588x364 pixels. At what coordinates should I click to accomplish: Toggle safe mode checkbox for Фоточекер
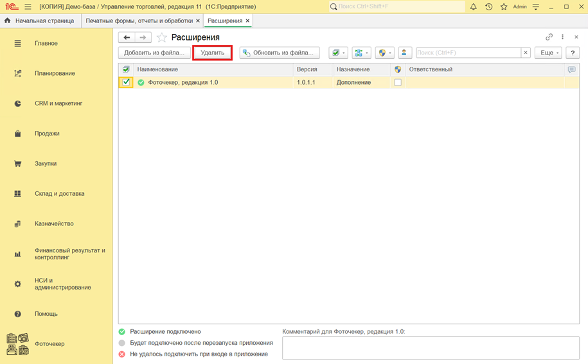[x=398, y=82]
